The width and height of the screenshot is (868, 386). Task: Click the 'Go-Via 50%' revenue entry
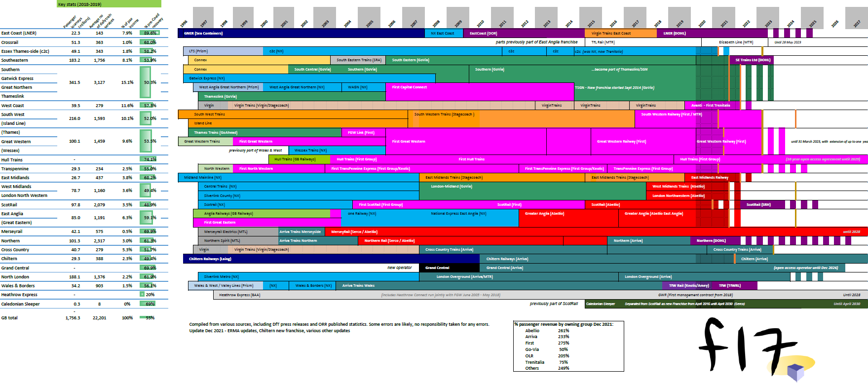[547, 349]
